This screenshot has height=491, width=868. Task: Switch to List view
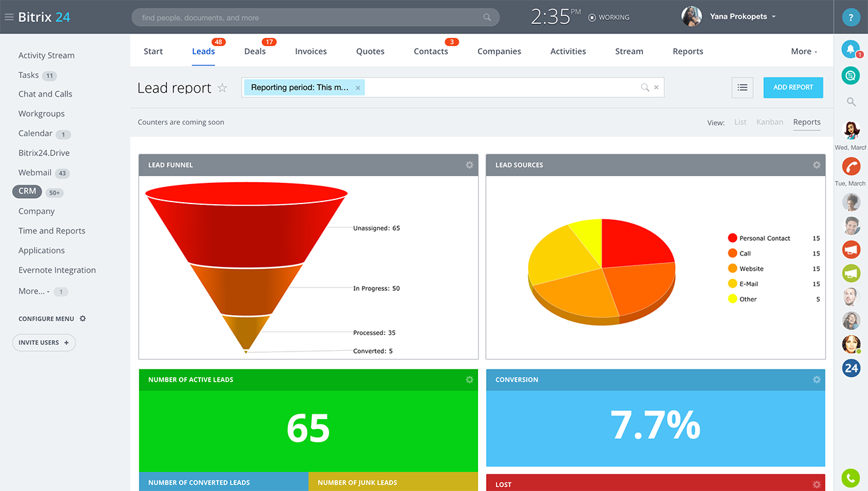(740, 122)
